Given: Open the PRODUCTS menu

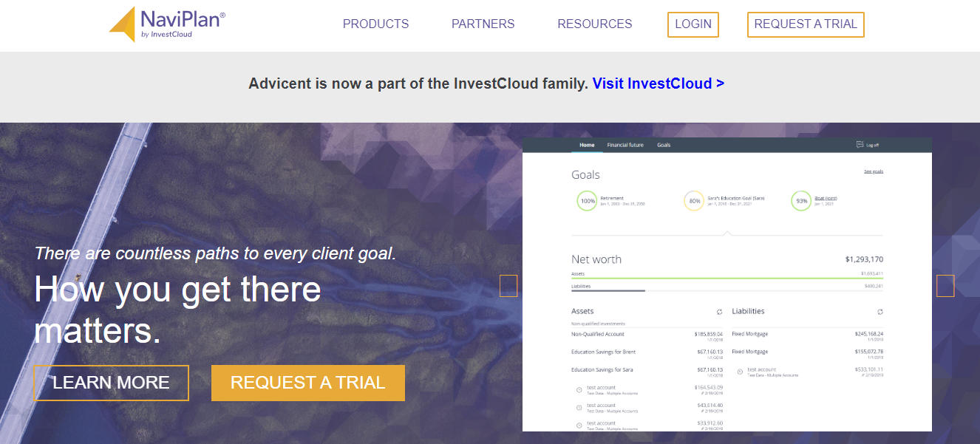Looking at the screenshot, I should point(375,24).
